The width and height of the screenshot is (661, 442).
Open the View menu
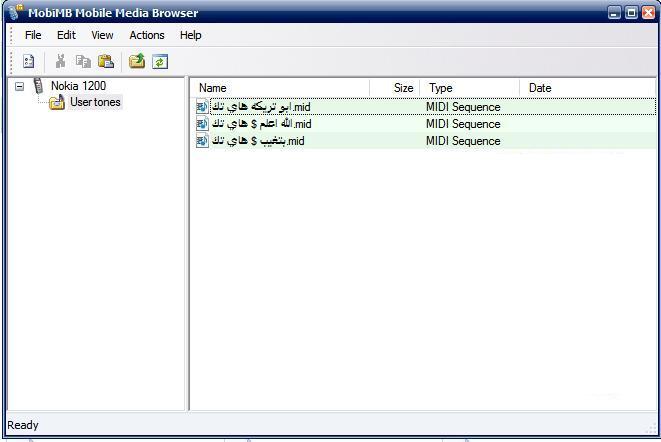102,35
